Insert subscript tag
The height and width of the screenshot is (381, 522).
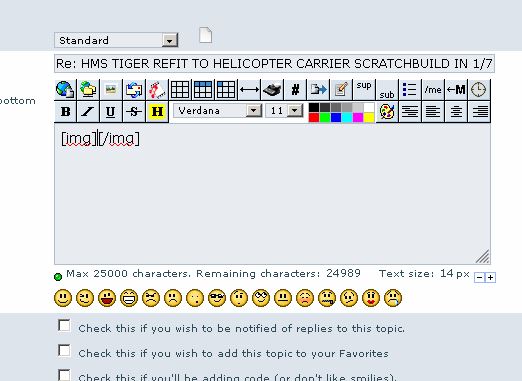pyautogui.click(x=387, y=89)
